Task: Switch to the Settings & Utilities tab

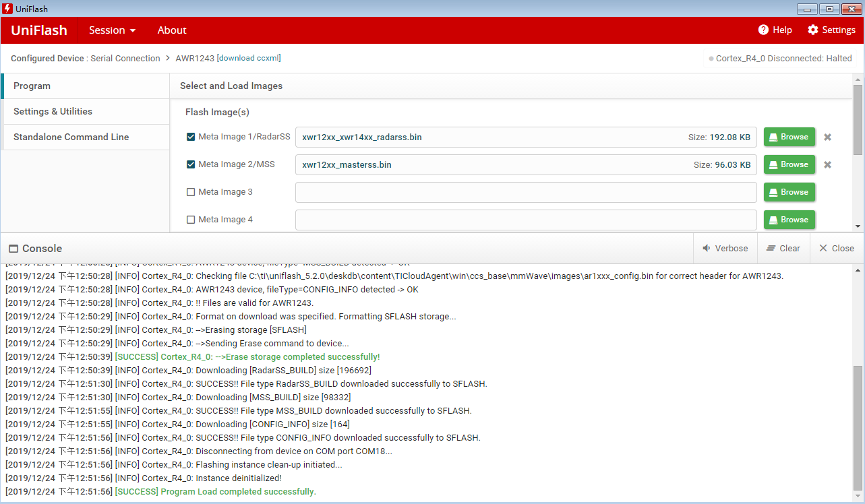Action: click(x=86, y=112)
